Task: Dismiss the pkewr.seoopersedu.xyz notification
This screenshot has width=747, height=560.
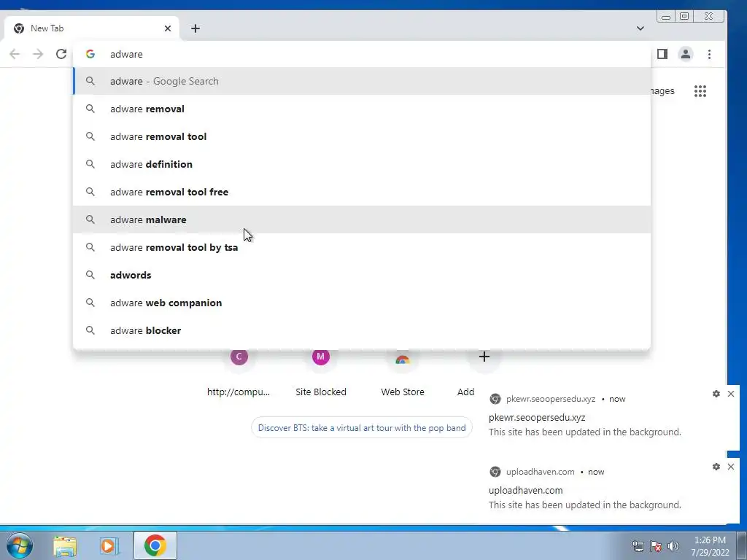Action: click(x=731, y=394)
